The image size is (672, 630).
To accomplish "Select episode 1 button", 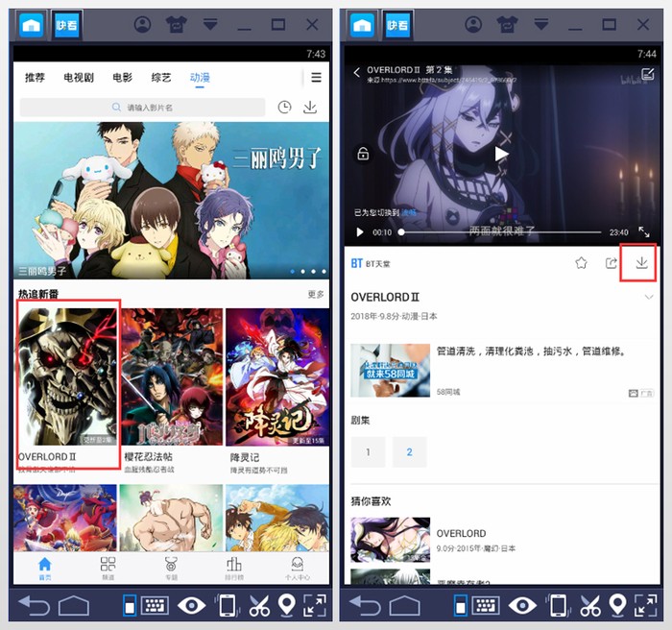I will [x=368, y=451].
